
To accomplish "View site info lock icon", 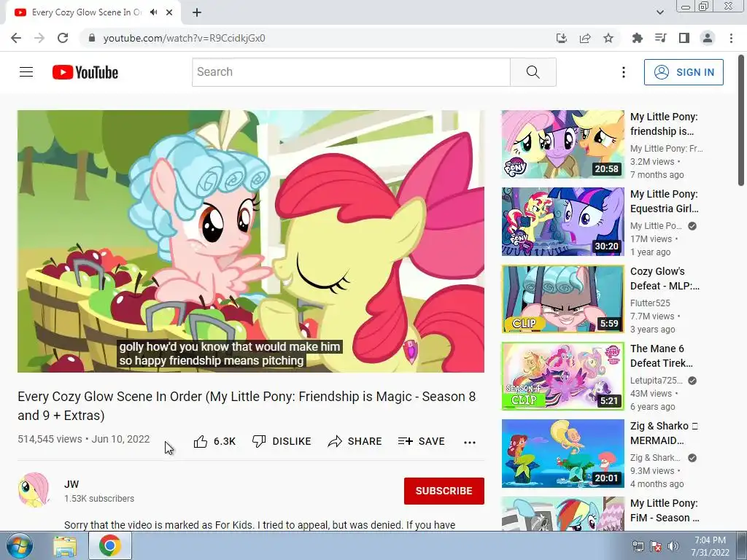I will (92, 38).
